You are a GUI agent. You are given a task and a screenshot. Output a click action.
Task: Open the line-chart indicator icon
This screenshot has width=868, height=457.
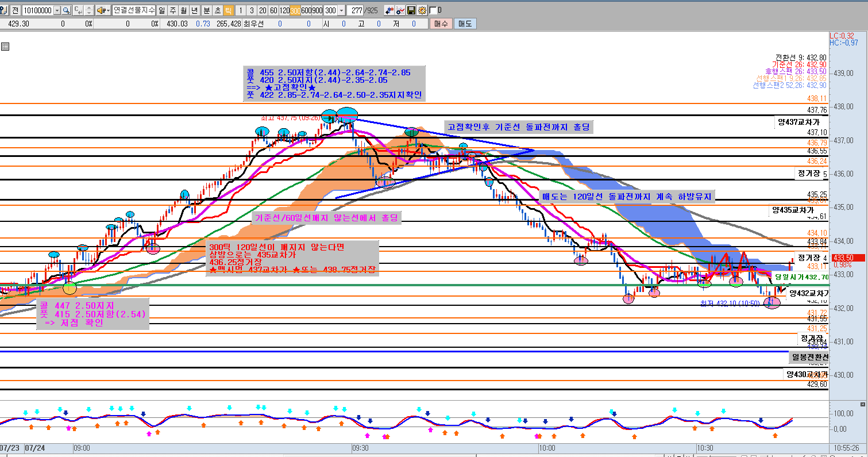pos(400,10)
